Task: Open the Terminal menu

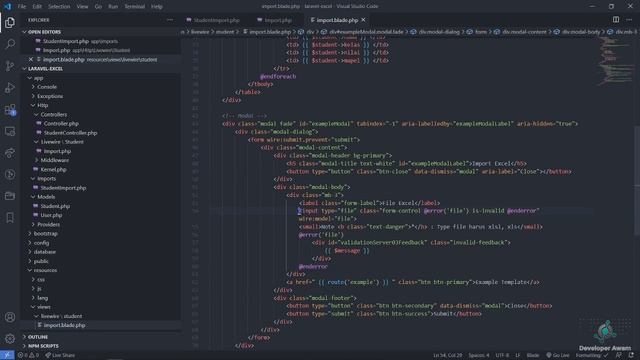Action: click(135, 7)
